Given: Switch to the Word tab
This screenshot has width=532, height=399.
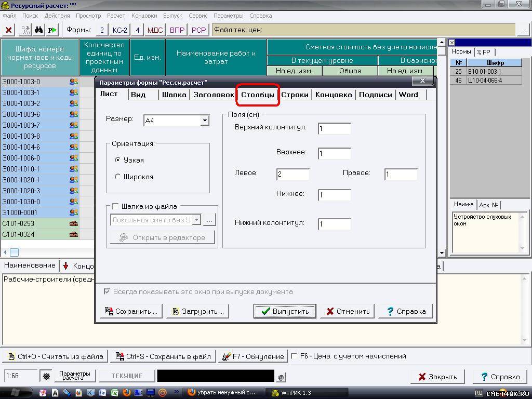Looking at the screenshot, I should pos(408,95).
